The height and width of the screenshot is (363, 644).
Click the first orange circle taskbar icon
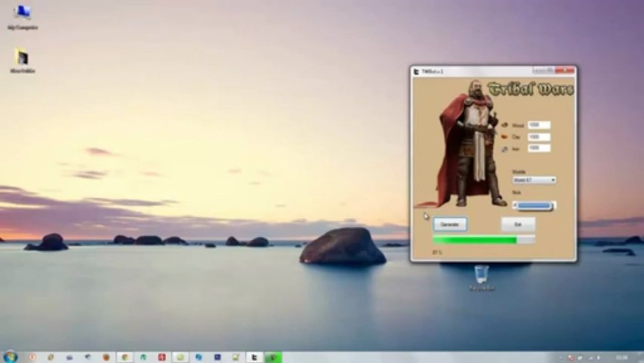[x=32, y=357]
